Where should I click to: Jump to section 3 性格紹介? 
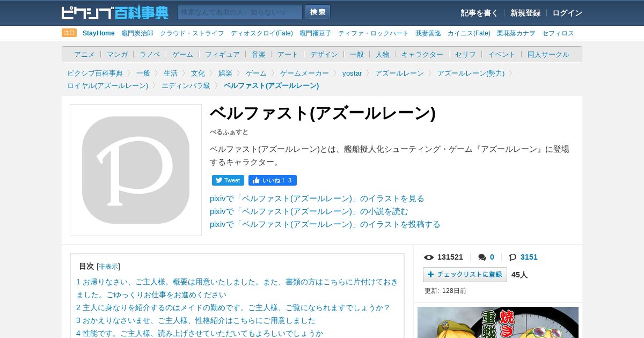(x=196, y=320)
